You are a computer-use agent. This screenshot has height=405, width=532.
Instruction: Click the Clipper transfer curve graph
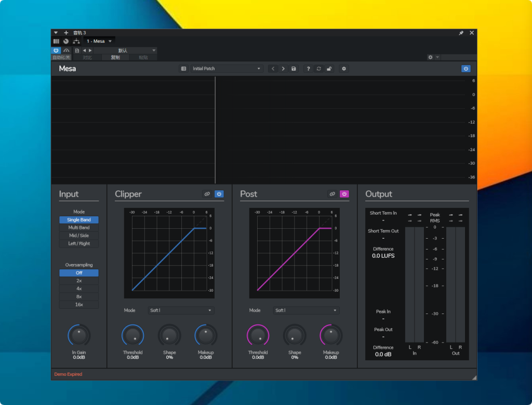pos(169,253)
